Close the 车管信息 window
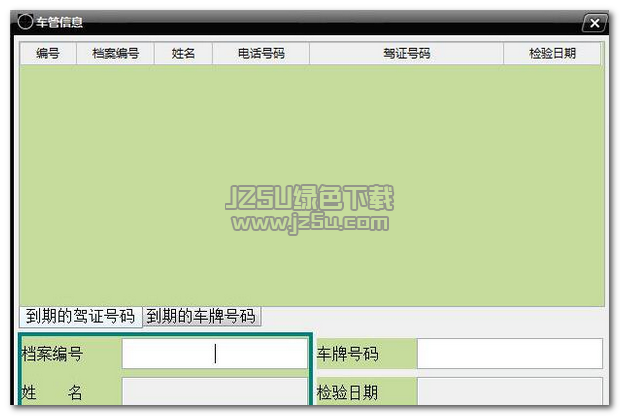This screenshot has width=620, height=416. coord(595,23)
